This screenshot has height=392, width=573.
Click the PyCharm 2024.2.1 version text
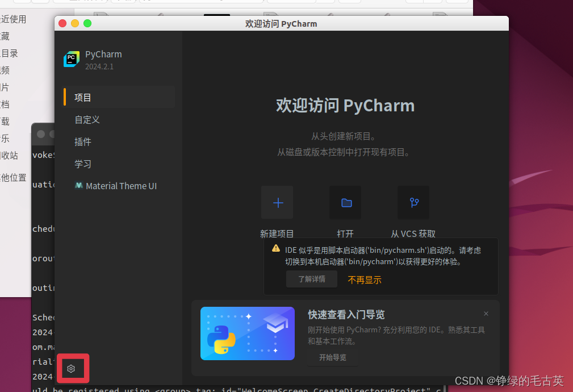click(x=99, y=66)
